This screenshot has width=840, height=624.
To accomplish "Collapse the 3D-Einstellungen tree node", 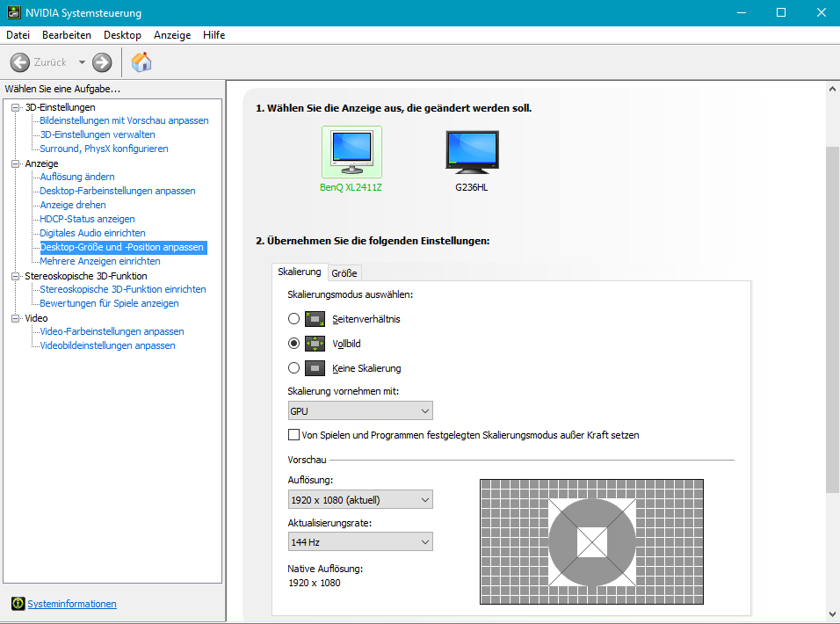I will click(x=16, y=107).
